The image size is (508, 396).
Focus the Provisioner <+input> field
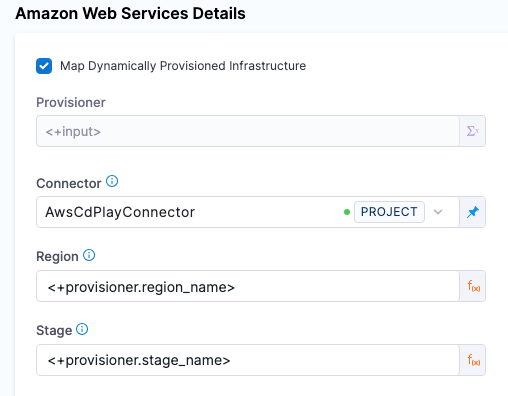click(248, 131)
